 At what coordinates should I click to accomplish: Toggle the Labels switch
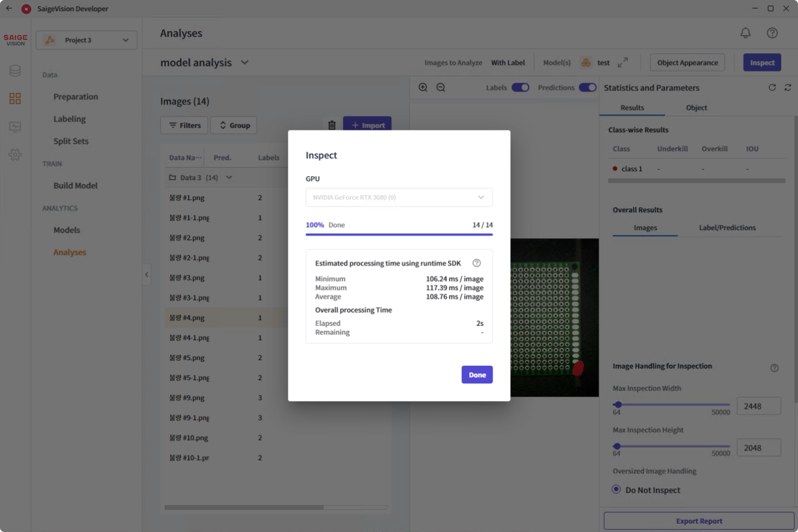(x=520, y=88)
